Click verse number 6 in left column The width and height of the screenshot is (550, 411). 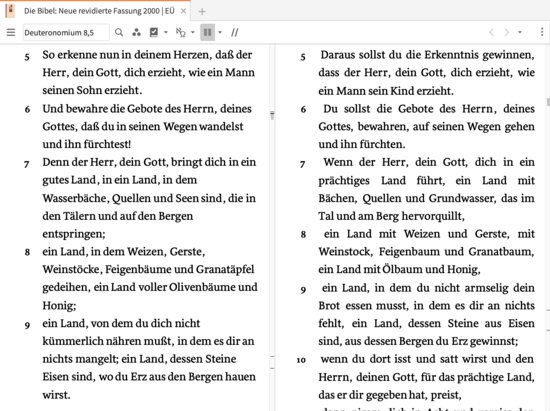27,110
